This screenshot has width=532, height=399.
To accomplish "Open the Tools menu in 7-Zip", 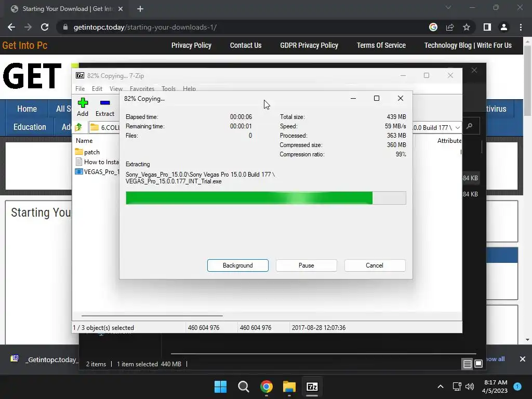I will [x=169, y=88].
